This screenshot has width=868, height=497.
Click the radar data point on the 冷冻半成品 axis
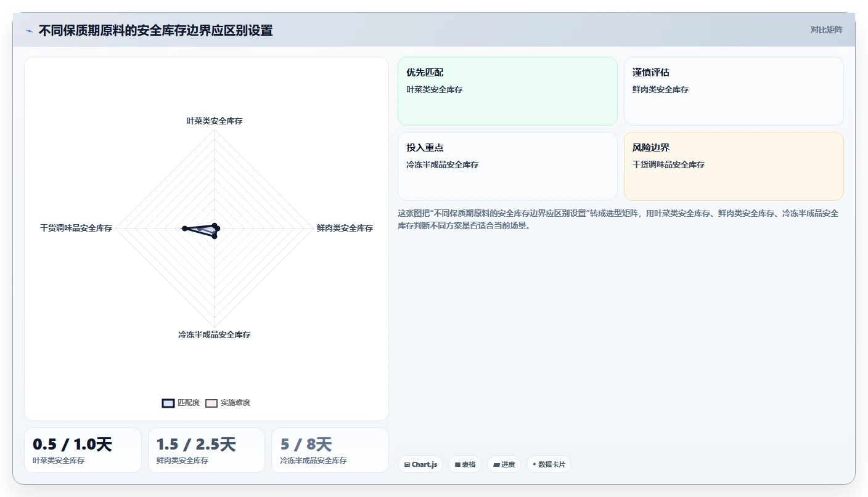(x=215, y=236)
